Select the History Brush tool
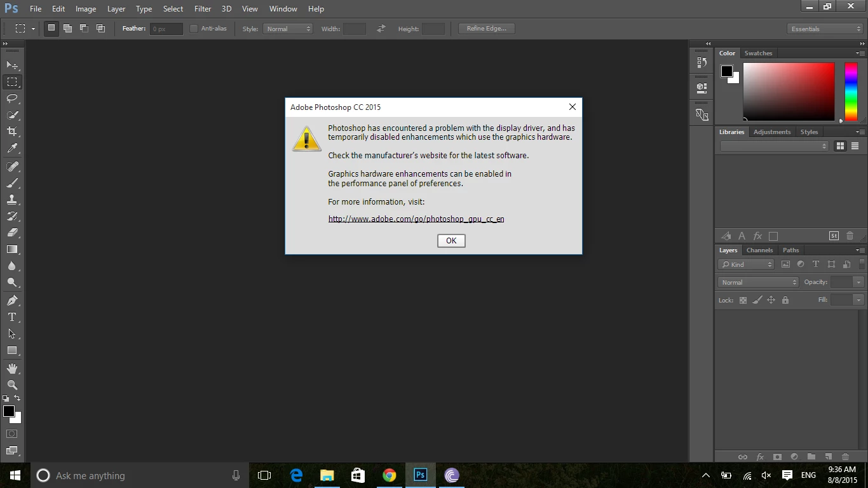This screenshot has height=488, width=868. pyautogui.click(x=12, y=216)
